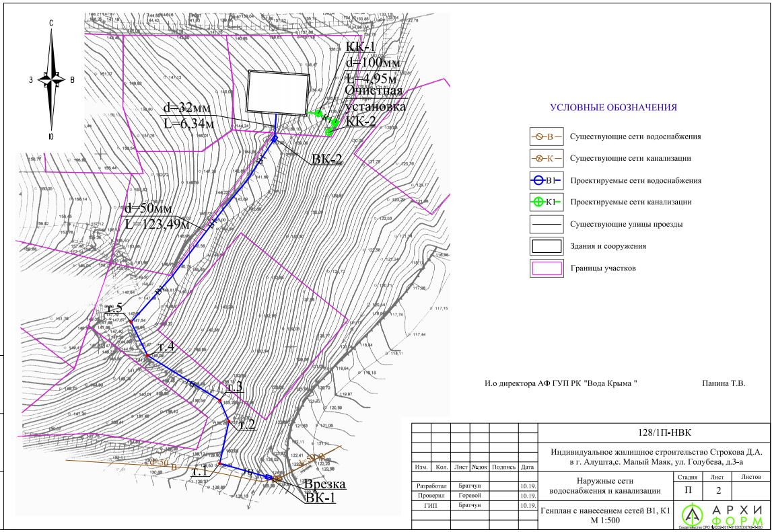The width and height of the screenshot is (772, 532).
Task: Click the АРХИФОРМ logo in title block
Action: point(720,515)
